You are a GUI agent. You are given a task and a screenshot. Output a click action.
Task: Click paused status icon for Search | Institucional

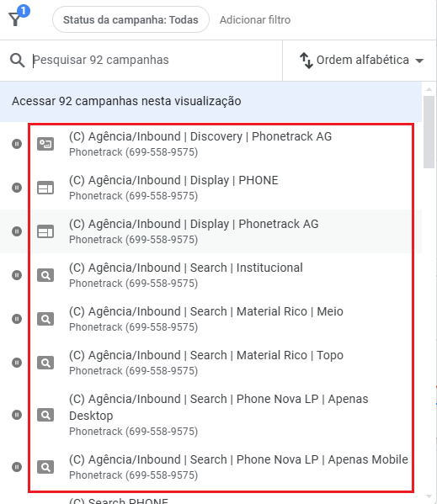click(x=17, y=275)
